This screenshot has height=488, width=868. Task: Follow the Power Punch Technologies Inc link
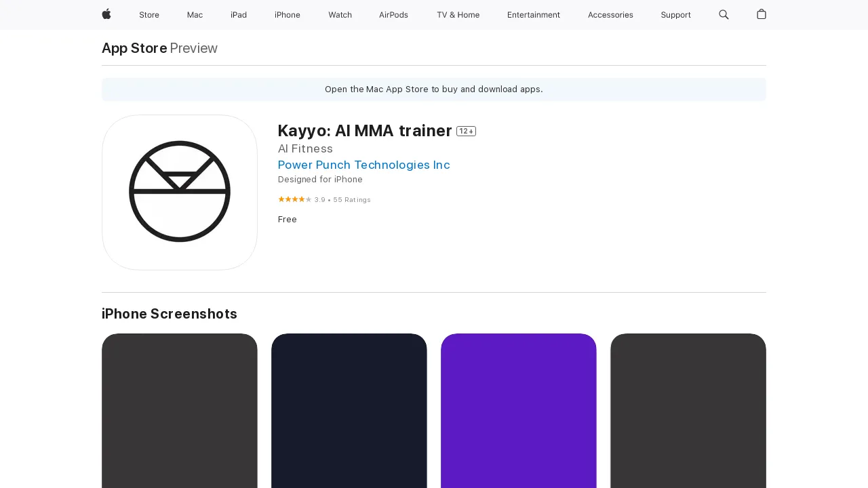(363, 165)
